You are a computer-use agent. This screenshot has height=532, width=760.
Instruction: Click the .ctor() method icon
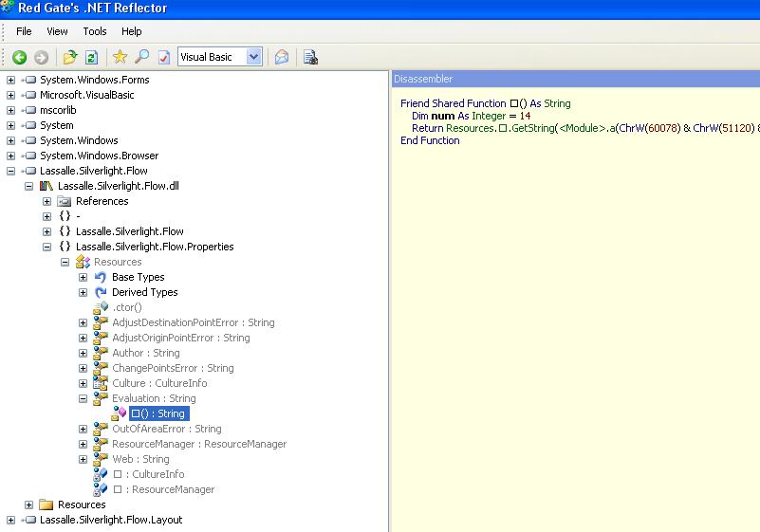[x=101, y=307]
